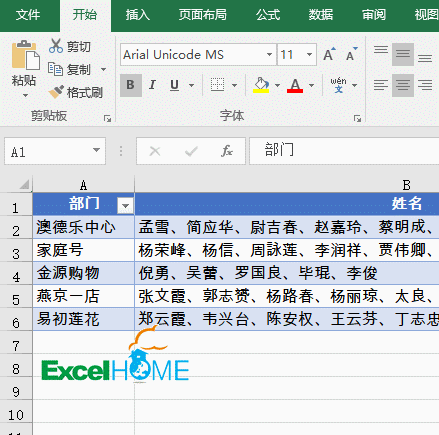Align text left
439x435 pixels.
(381, 85)
